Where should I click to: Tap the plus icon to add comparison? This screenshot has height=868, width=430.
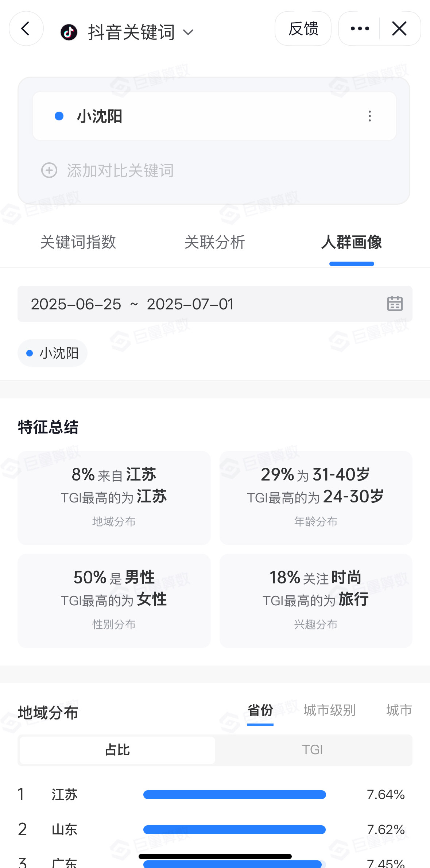tap(49, 170)
